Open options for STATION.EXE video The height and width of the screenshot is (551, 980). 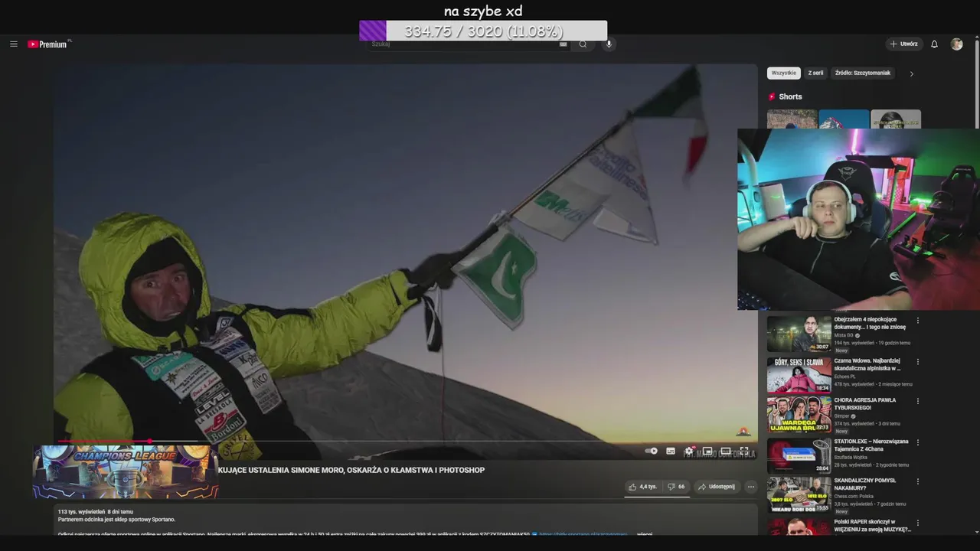point(918,442)
